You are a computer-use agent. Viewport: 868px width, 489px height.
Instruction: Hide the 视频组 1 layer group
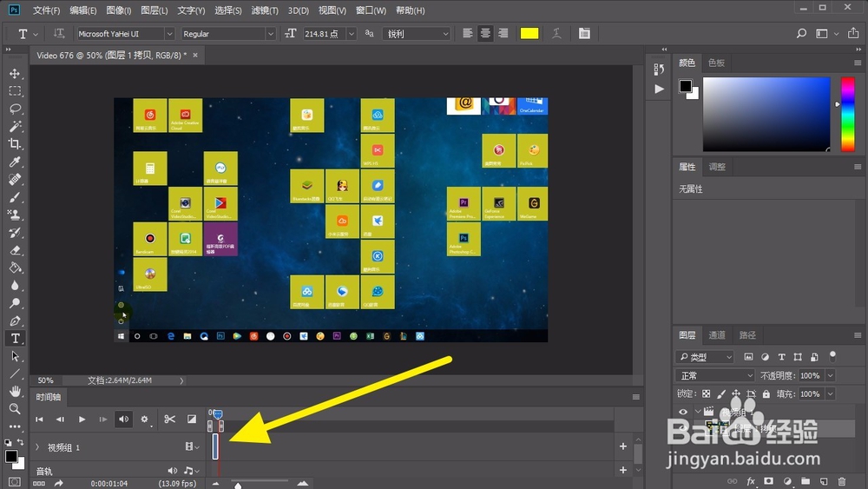tap(683, 412)
